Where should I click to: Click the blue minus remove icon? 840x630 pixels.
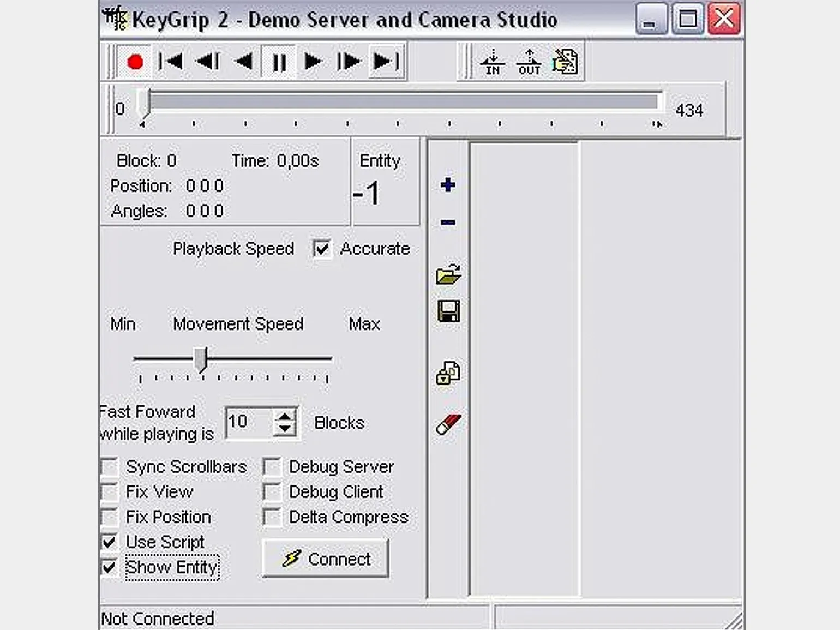(x=448, y=222)
